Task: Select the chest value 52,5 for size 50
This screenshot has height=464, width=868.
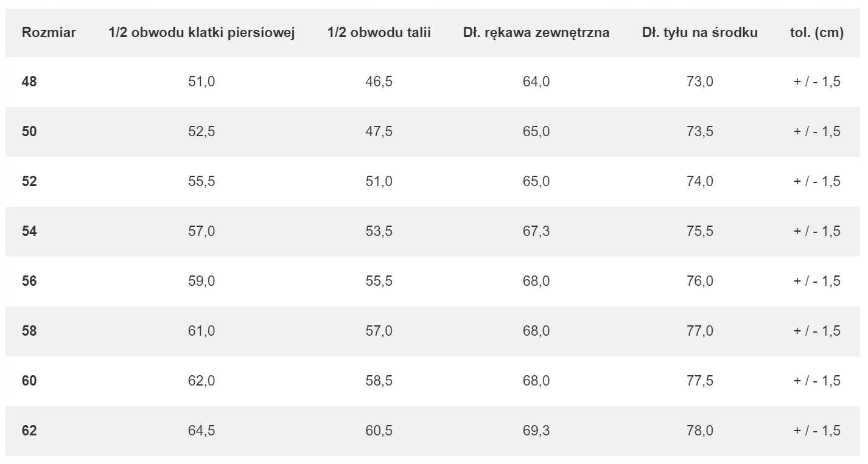Action: 201,131
